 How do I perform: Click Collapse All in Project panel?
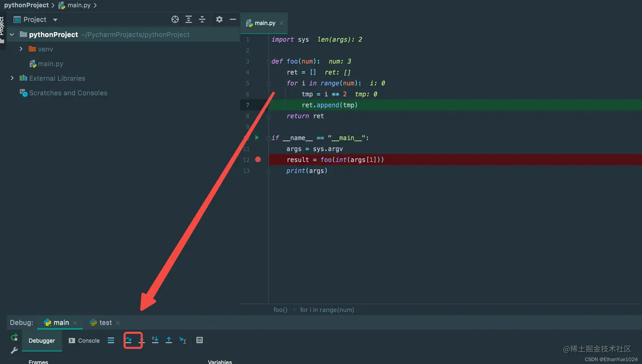(202, 19)
